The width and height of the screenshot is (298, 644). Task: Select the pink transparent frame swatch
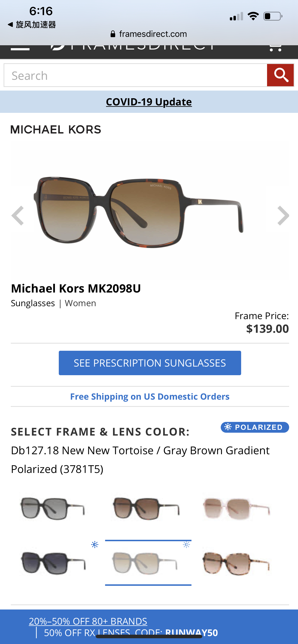(236, 508)
